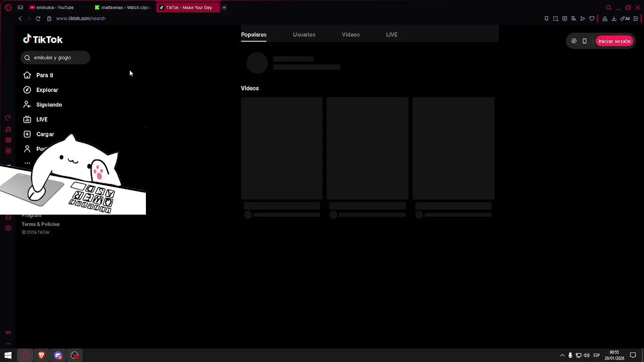Open Brave browser from taskbar

pos(42,355)
